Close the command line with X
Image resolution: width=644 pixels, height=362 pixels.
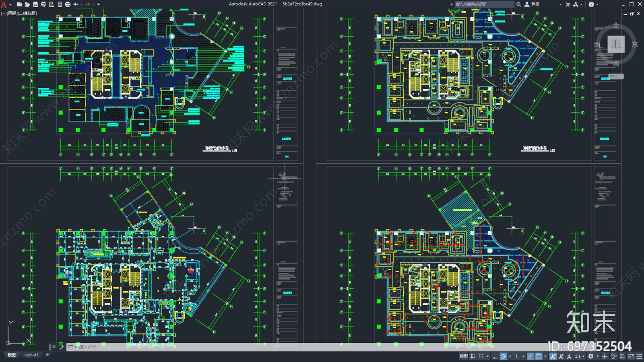54,347
